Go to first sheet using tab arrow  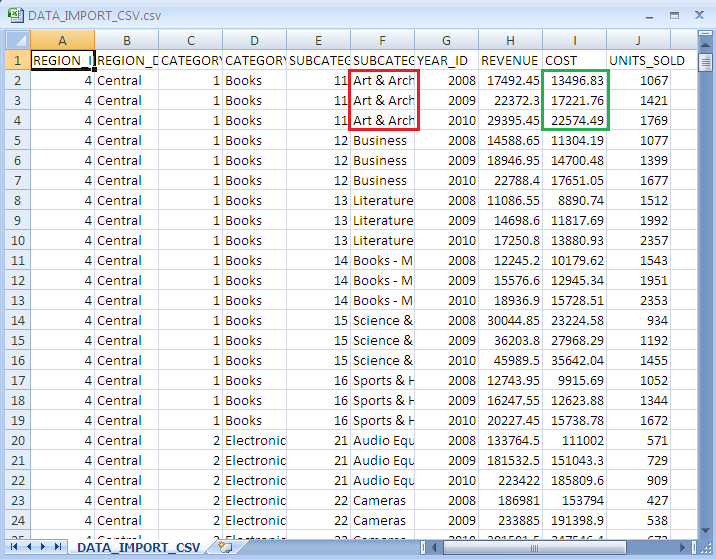14,547
